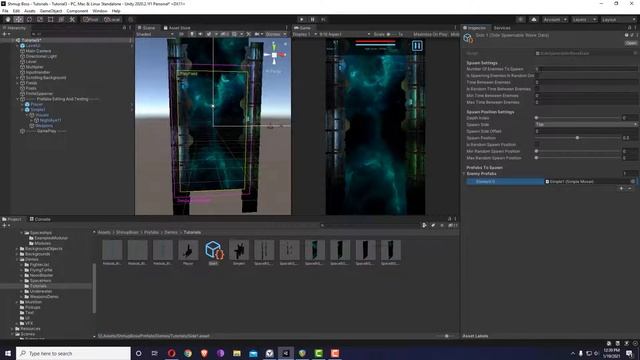Image resolution: width=640 pixels, height=360 pixels.
Task: Select the Move tool in Unity toolbar
Action: tap(18, 19)
